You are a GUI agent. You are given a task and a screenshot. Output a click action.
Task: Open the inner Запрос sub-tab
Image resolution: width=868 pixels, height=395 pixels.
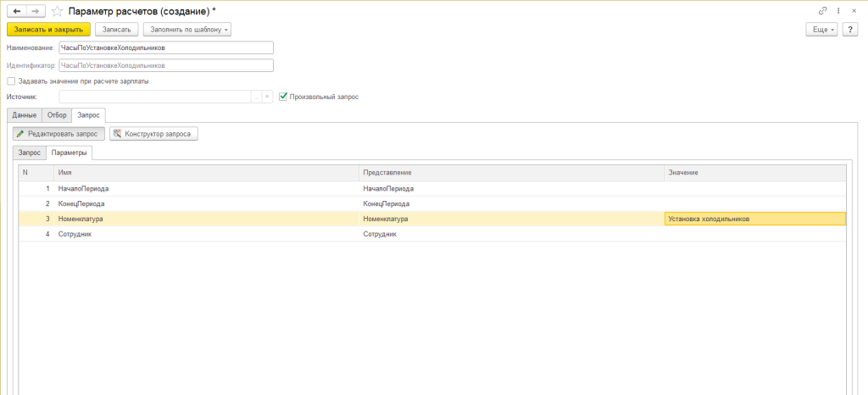pos(30,153)
